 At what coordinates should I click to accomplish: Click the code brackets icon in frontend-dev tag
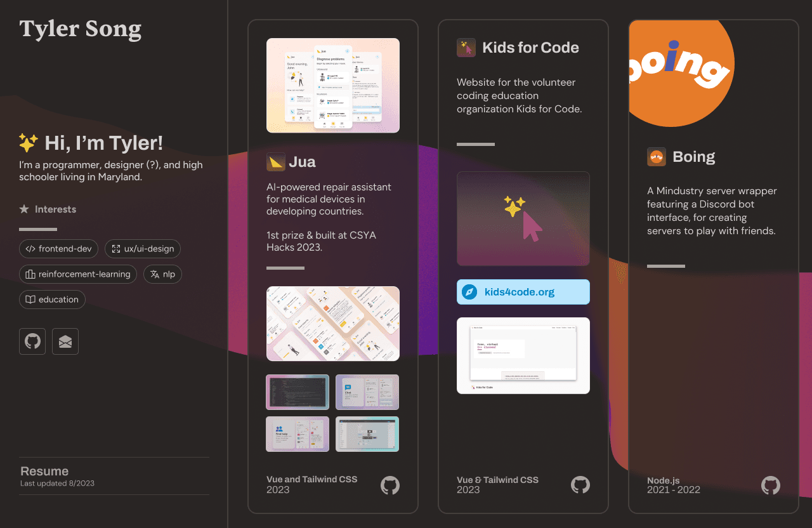pyautogui.click(x=30, y=249)
